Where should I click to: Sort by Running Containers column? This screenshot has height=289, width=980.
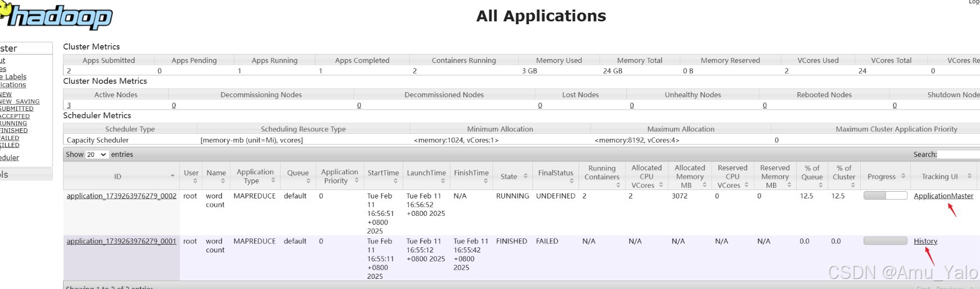602,176
